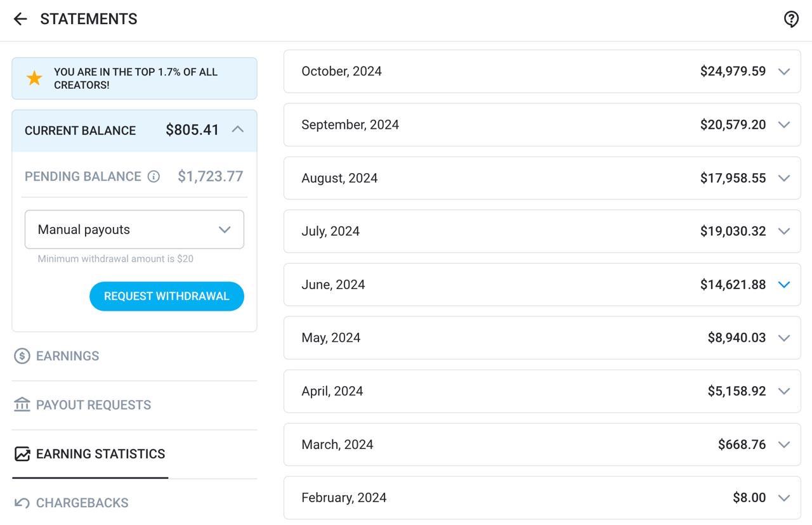This screenshot has width=812, height=525.
Task: Click the Payout Requests bank icon
Action: (x=22, y=405)
